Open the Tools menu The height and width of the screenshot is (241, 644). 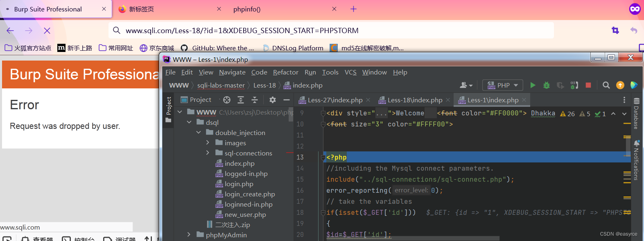click(x=330, y=72)
